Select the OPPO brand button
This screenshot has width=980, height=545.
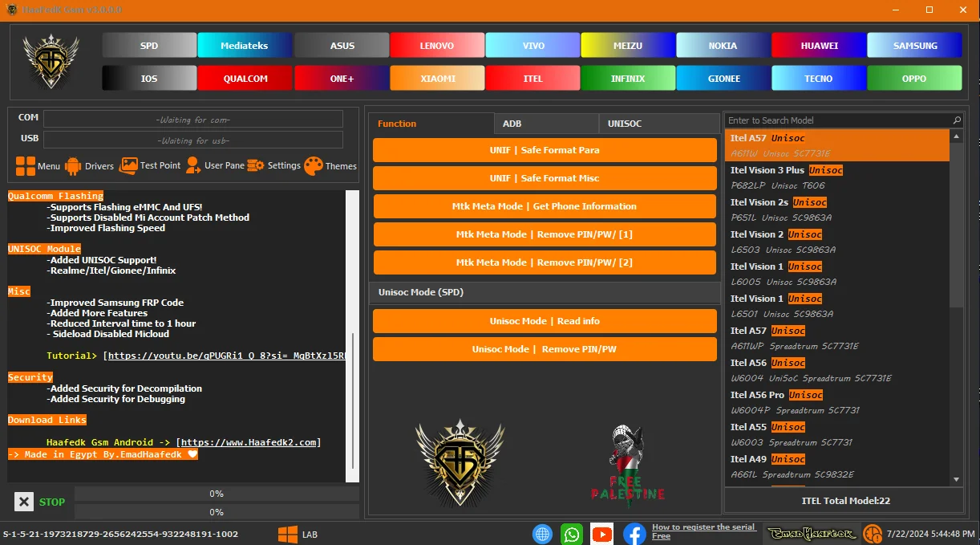[x=915, y=79]
